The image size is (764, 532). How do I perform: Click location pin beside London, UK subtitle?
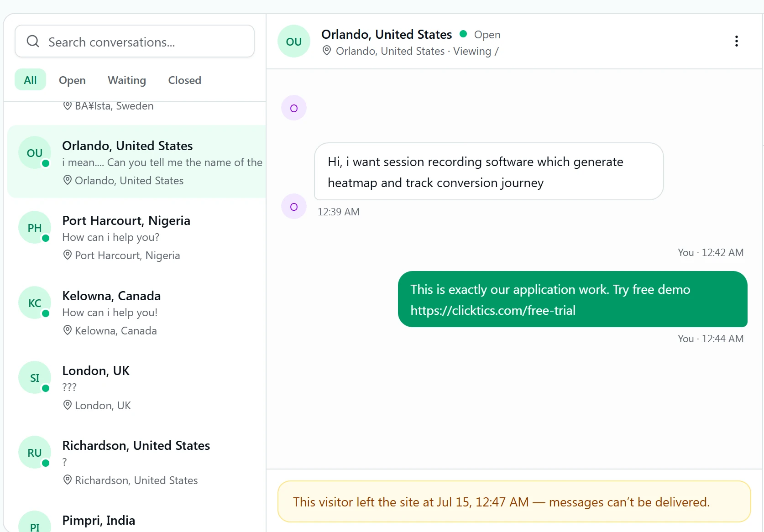68,405
